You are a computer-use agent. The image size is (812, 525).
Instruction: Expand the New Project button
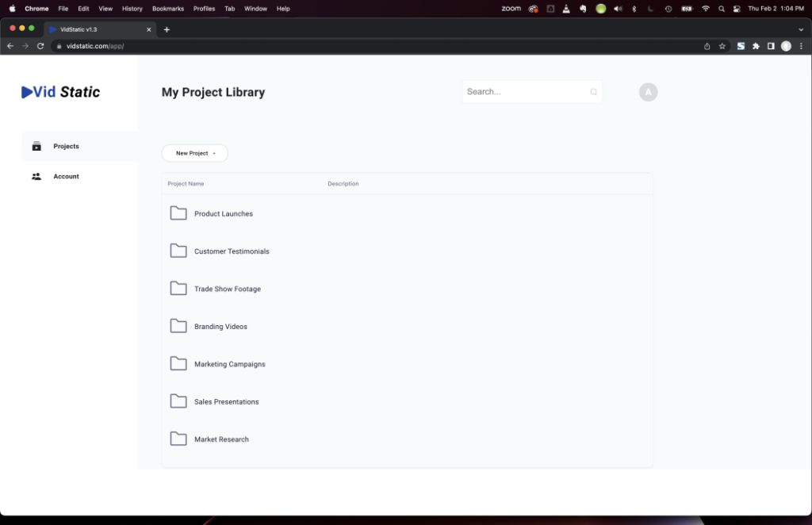click(195, 153)
